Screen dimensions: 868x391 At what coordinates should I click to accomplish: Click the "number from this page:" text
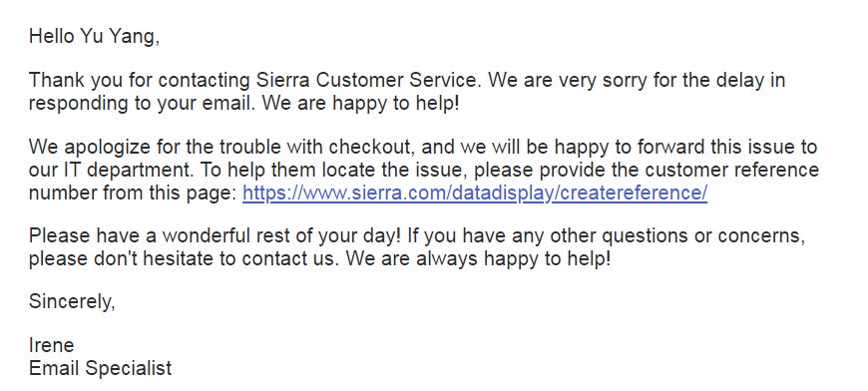(133, 193)
